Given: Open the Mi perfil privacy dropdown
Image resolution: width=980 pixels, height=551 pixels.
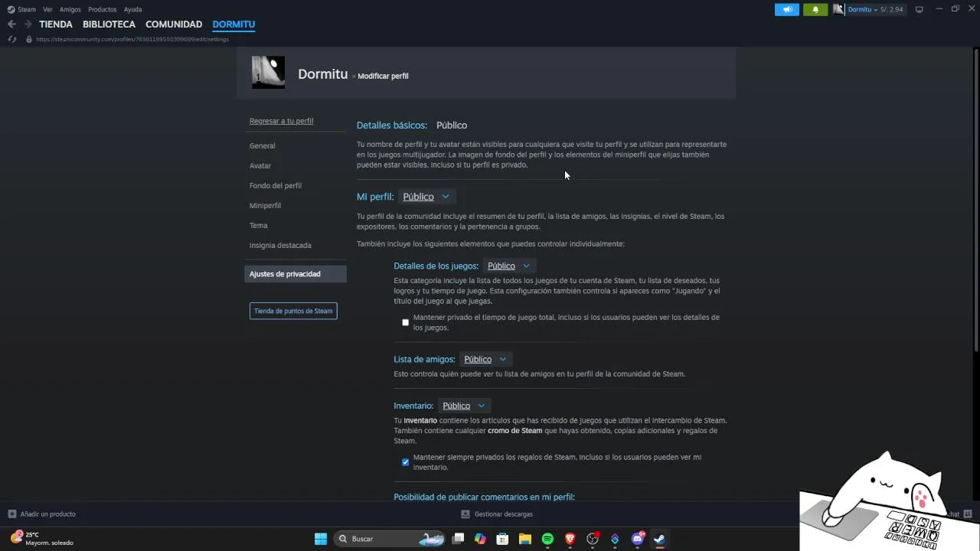Looking at the screenshot, I should [426, 197].
